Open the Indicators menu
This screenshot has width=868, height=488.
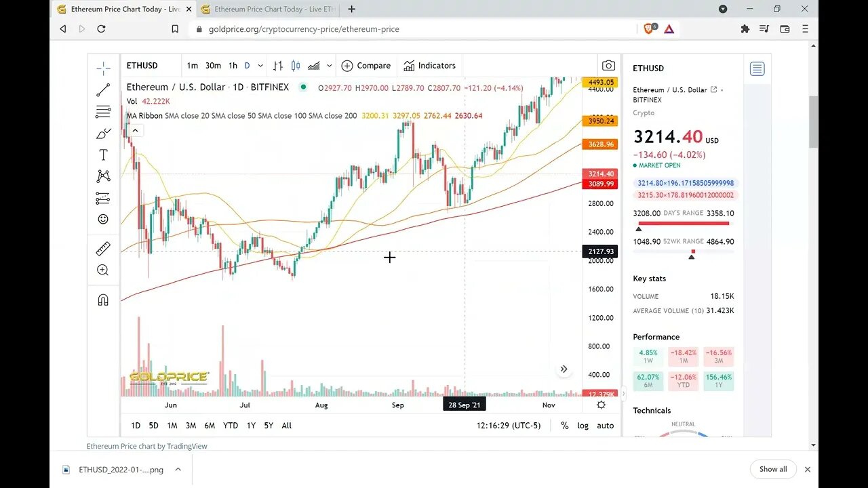(430, 66)
